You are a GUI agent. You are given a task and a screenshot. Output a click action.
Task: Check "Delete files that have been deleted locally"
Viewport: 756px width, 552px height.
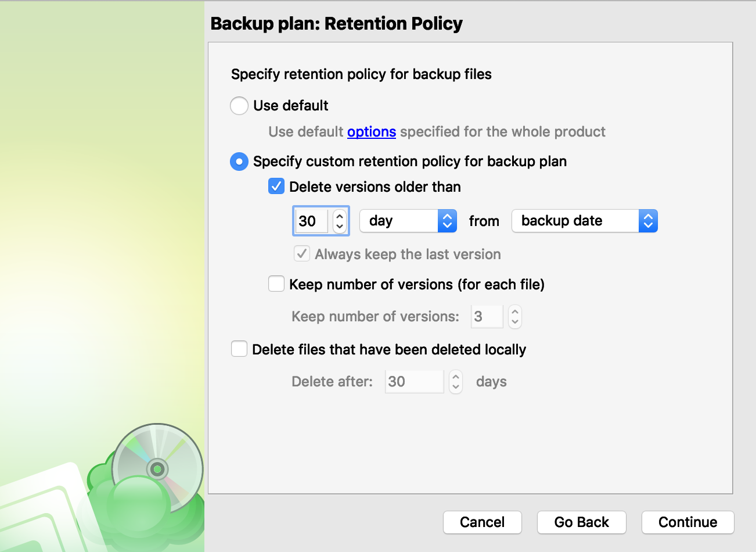(x=239, y=349)
